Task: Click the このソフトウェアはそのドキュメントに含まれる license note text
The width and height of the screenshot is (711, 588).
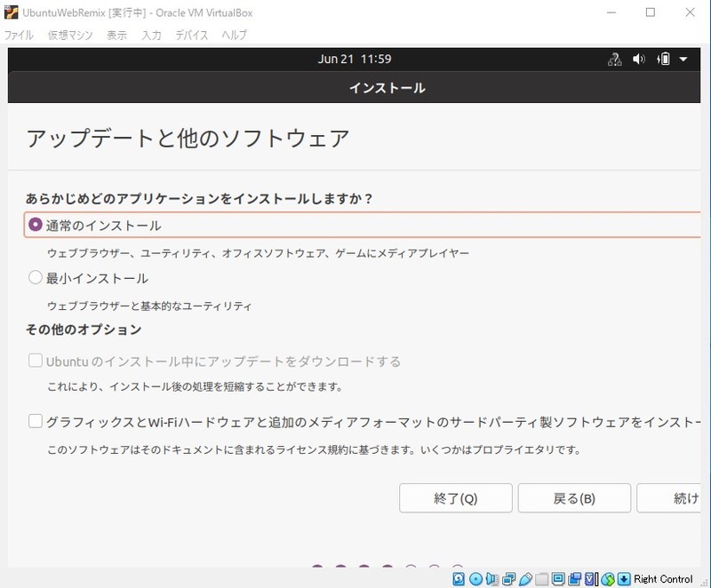Action: [x=314, y=449]
